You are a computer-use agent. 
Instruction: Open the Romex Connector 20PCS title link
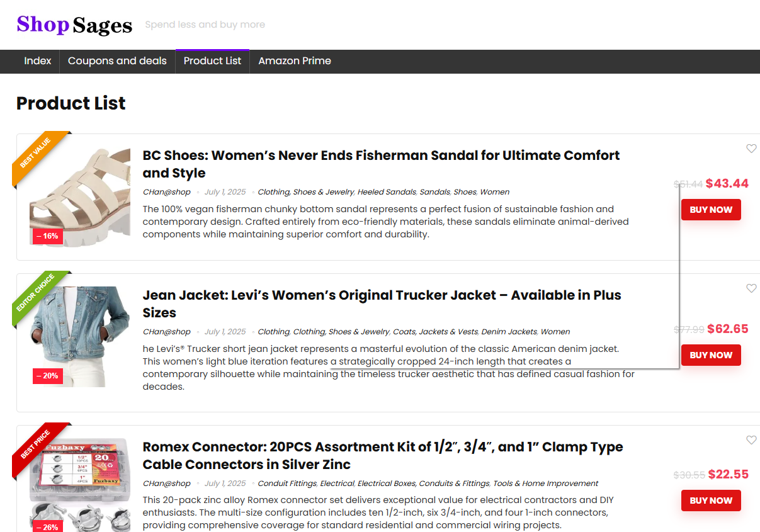[x=383, y=455]
